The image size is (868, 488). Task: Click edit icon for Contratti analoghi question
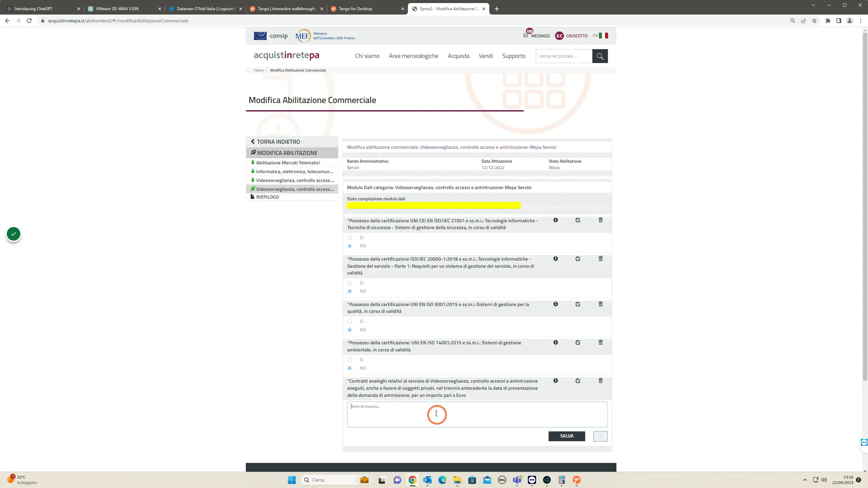pos(578,381)
